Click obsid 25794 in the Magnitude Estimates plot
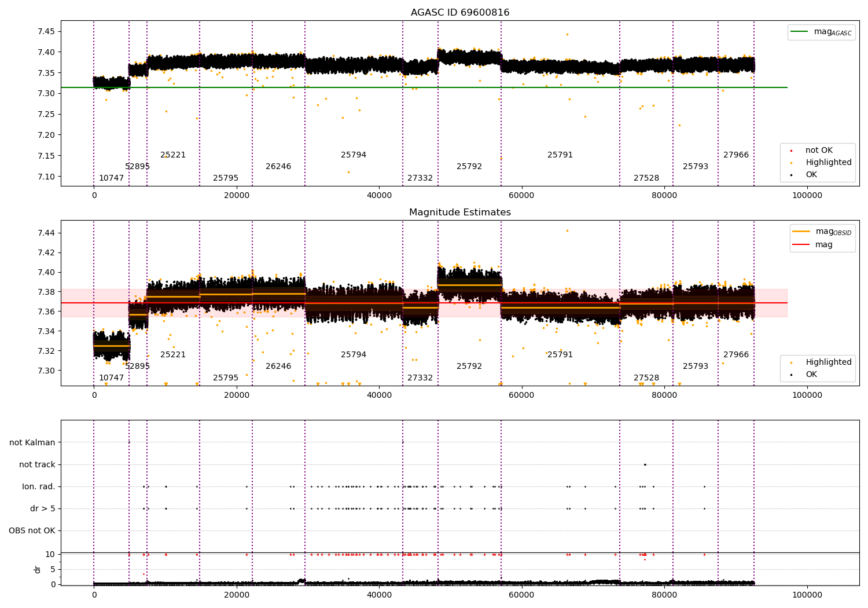Image resolution: width=868 pixels, height=608 pixels. 354,355
